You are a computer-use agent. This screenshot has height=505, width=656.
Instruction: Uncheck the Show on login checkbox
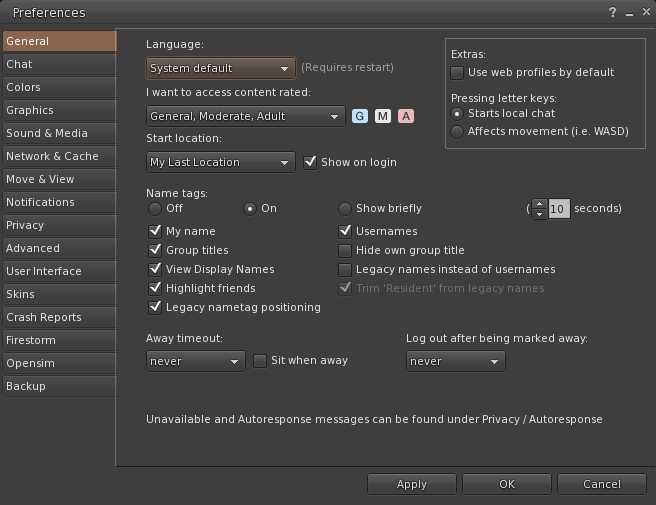[310, 162]
